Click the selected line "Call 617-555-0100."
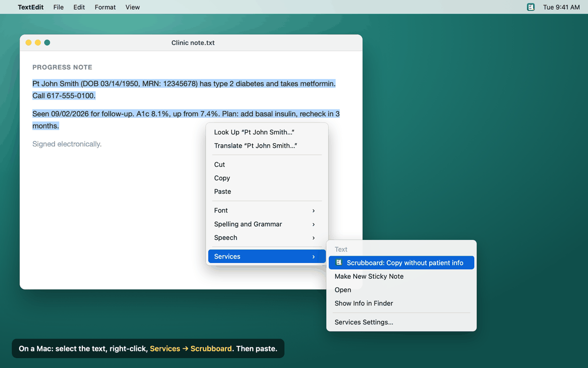 (64, 96)
